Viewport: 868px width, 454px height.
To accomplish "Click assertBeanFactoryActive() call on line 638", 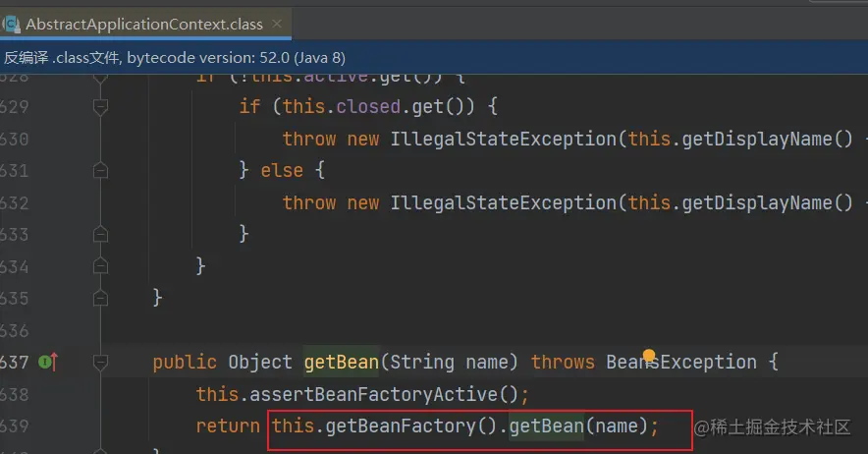I will [x=384, y=394].
